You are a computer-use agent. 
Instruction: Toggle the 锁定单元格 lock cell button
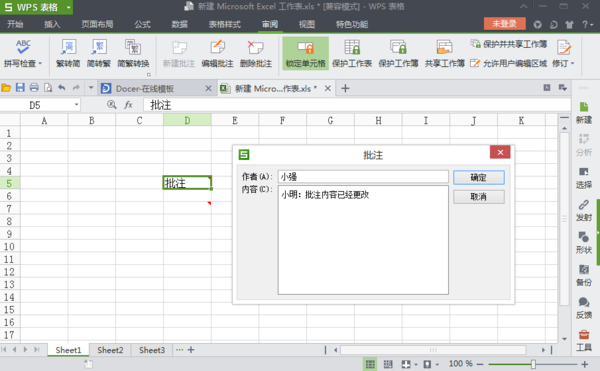(305, 54)
